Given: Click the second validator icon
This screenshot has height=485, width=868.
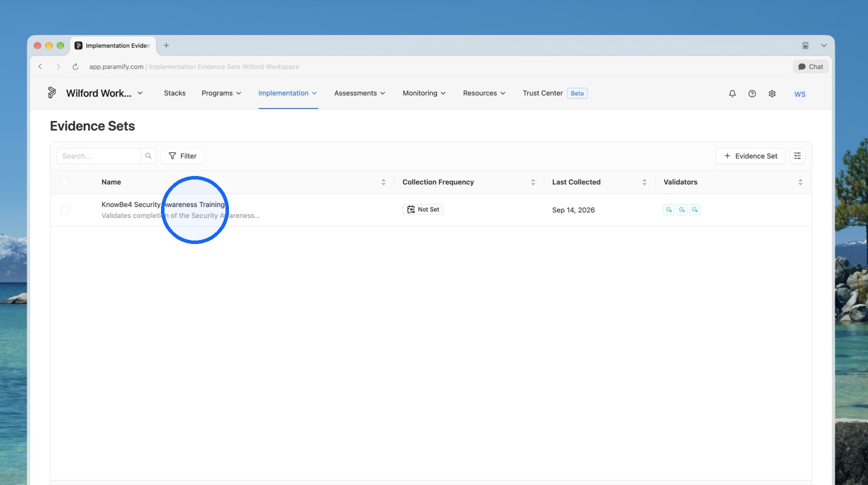Looking at the screenshot, I should [x=682, y=210].
